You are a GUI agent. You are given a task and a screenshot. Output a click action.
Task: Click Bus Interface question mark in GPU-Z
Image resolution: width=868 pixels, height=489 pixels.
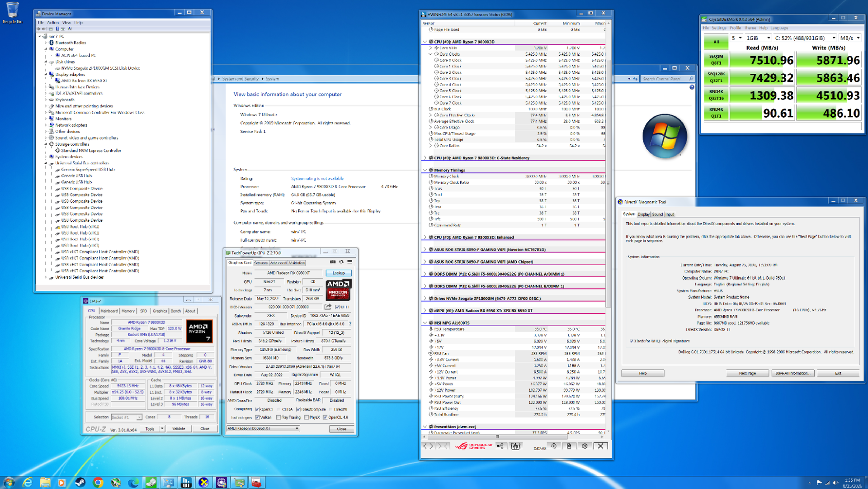point(350,324)
